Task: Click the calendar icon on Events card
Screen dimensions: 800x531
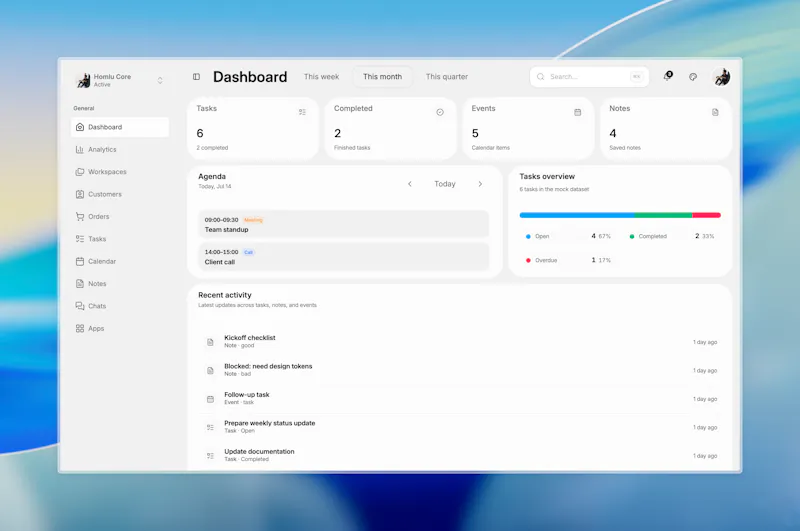Action: tap(578, 112)
